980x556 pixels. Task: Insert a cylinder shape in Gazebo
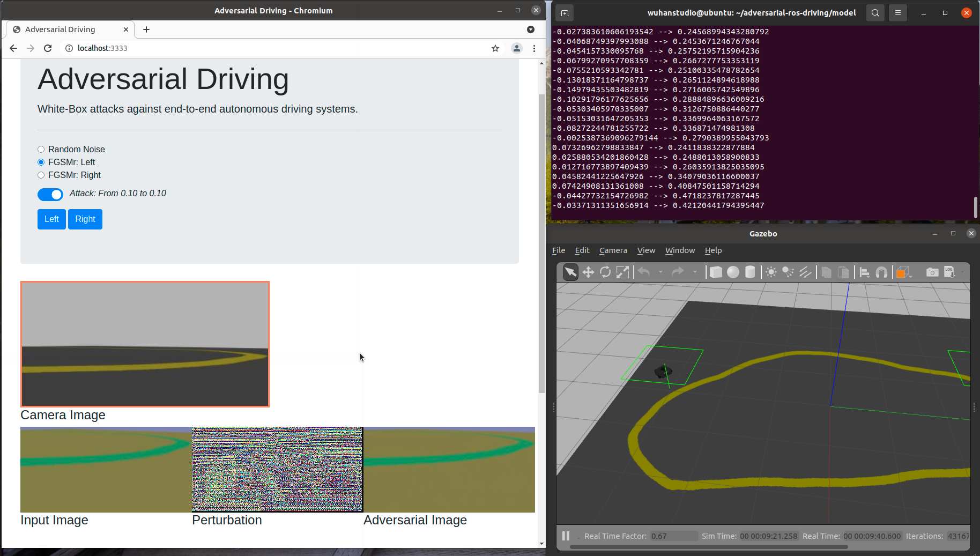[x=750, y=272]
